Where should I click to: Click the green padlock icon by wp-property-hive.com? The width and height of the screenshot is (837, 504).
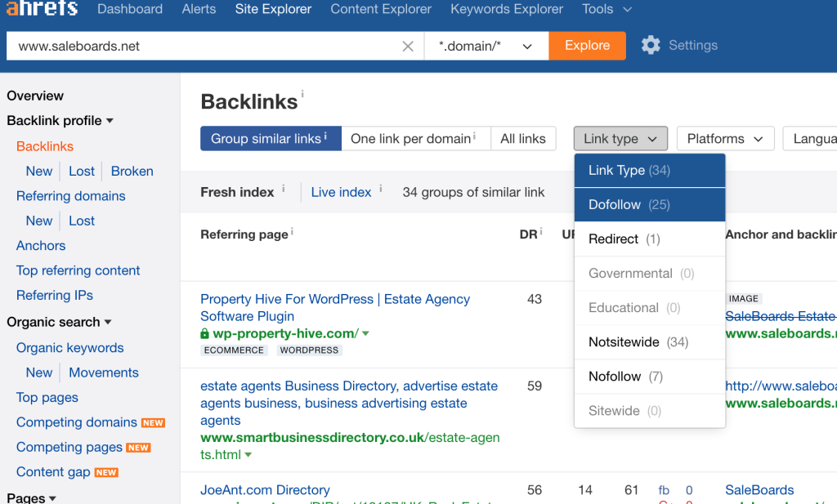pyautogui.click(x=204, y=334)
